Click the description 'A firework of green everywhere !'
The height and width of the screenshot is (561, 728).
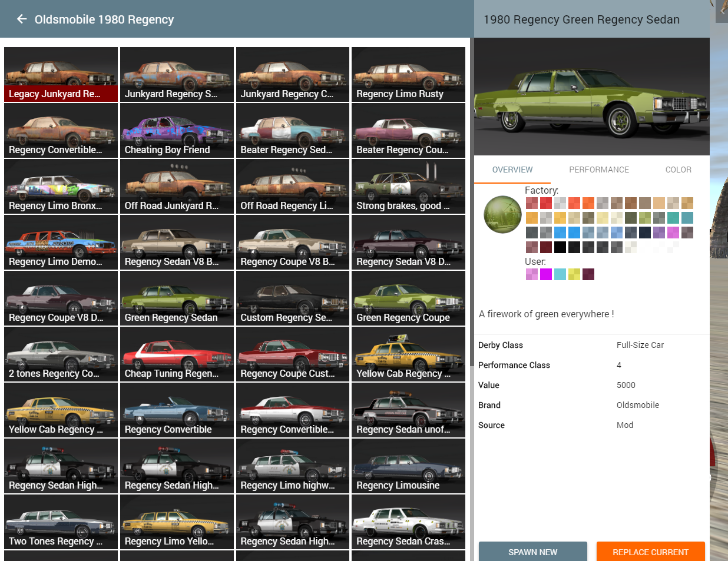click(x=547, y=314)
